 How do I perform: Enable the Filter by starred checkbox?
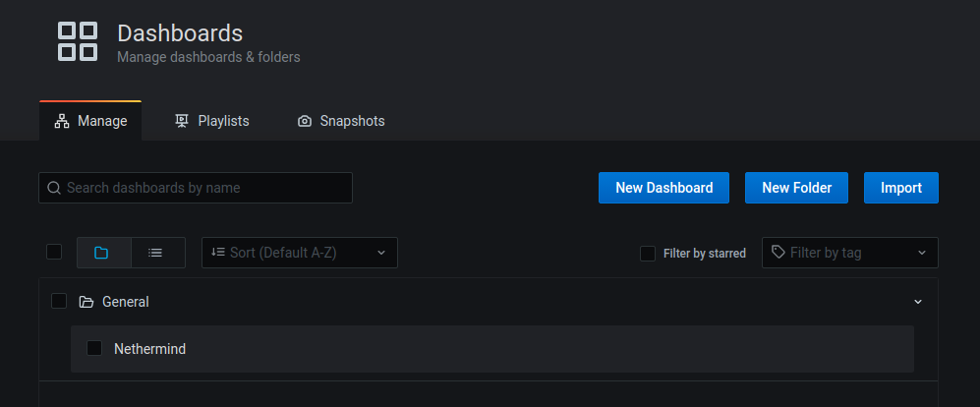648,254
